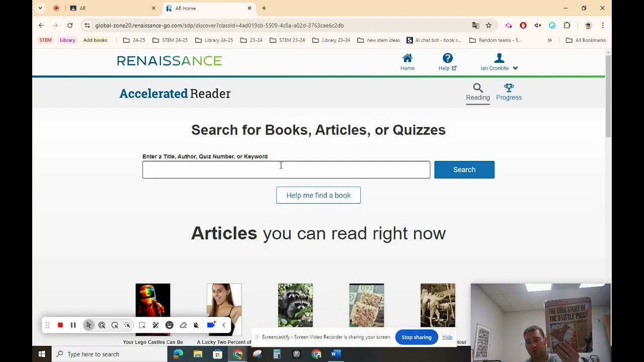Open the Library 24-25 bookmark folder
Viewport: 644px width, 362px height.
[x=214, y=40]
